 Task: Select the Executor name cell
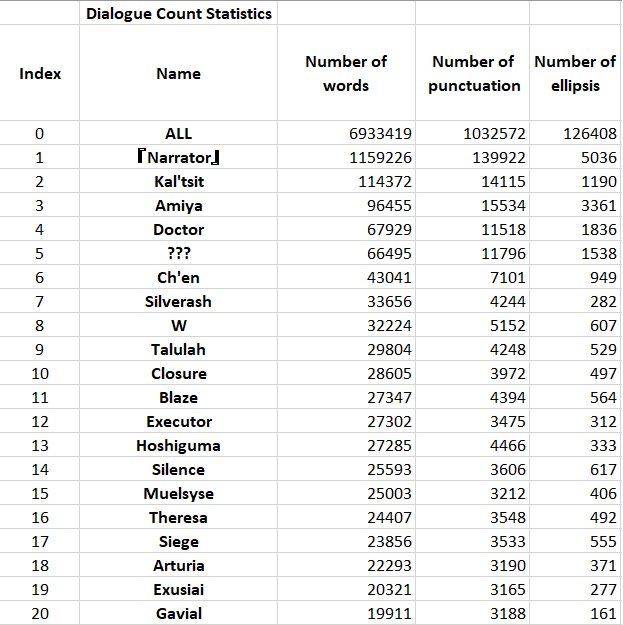[x=178, y=421]
